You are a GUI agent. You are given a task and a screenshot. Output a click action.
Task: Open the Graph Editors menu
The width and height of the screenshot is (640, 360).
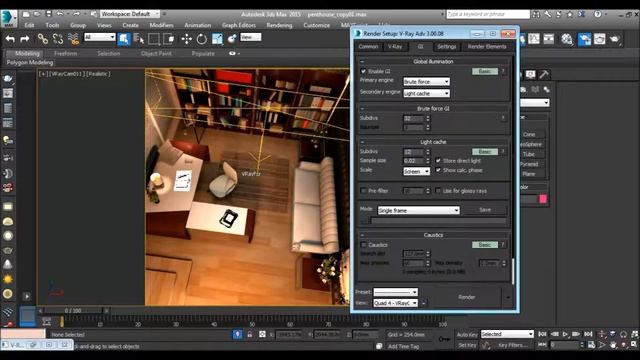pos(239,25)
